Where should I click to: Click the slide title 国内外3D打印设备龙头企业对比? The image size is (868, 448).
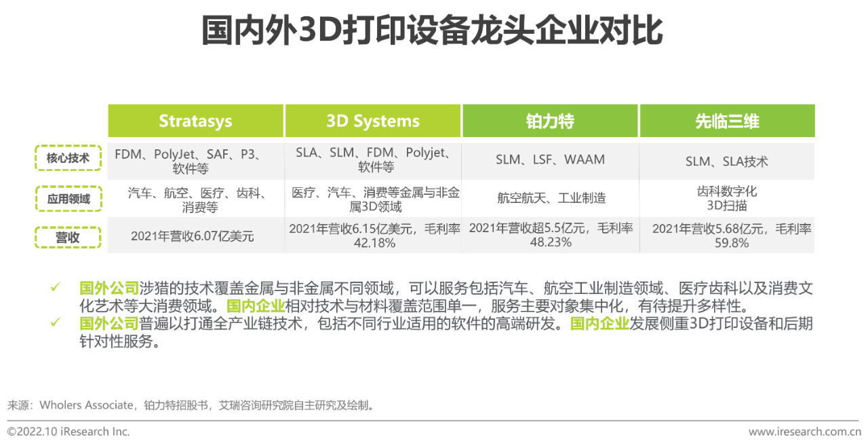[x=433, y=31]
